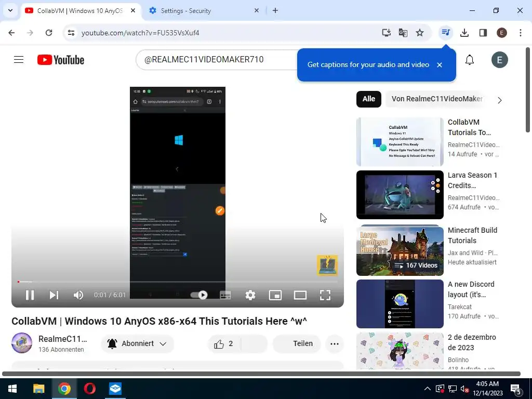Like the video with thumbs up
Image resolution: width=532 pixels, height=399 pixels.
224,344
